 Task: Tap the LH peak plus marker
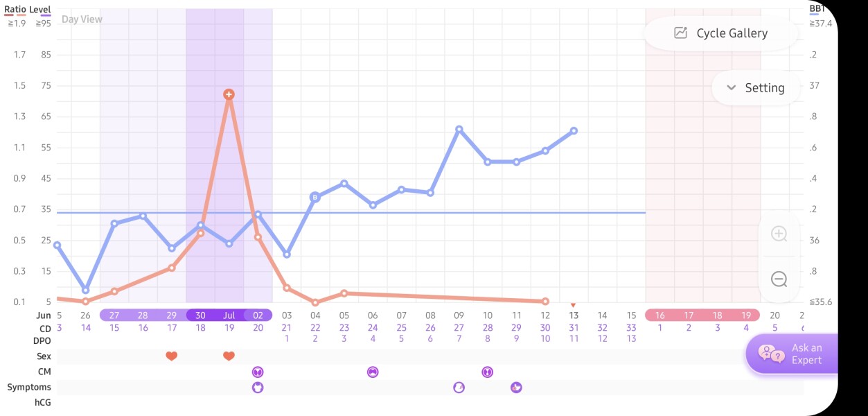[x=229, y=94]
